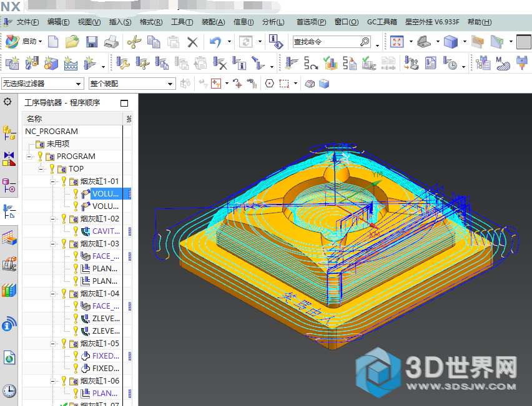The image size is (532, 406).
Task: Open the 窗口(O) menu
Action: point(347,22)
